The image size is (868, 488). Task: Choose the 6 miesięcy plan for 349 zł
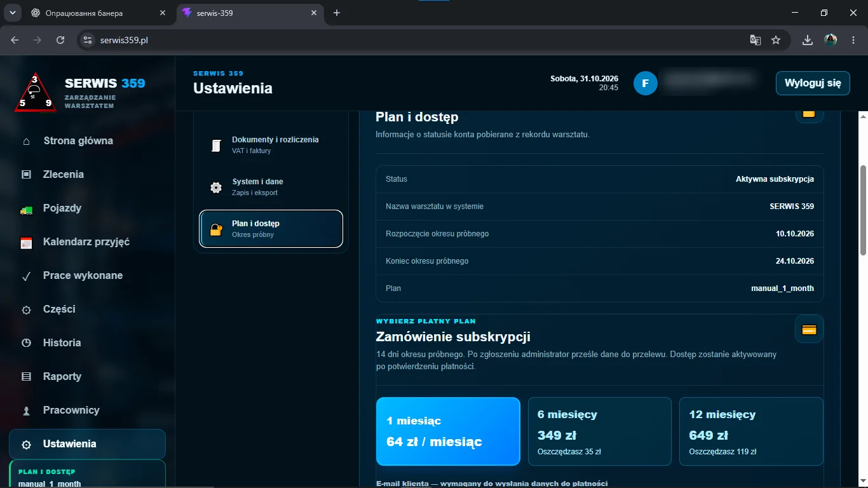600,431
